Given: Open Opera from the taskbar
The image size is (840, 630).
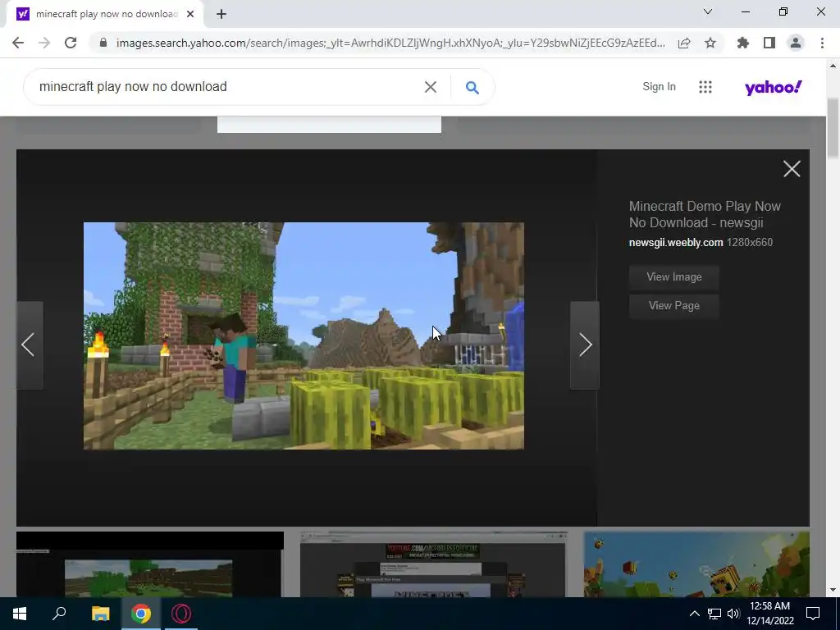Looking at the screenshot, I should [x=181, y=614].
